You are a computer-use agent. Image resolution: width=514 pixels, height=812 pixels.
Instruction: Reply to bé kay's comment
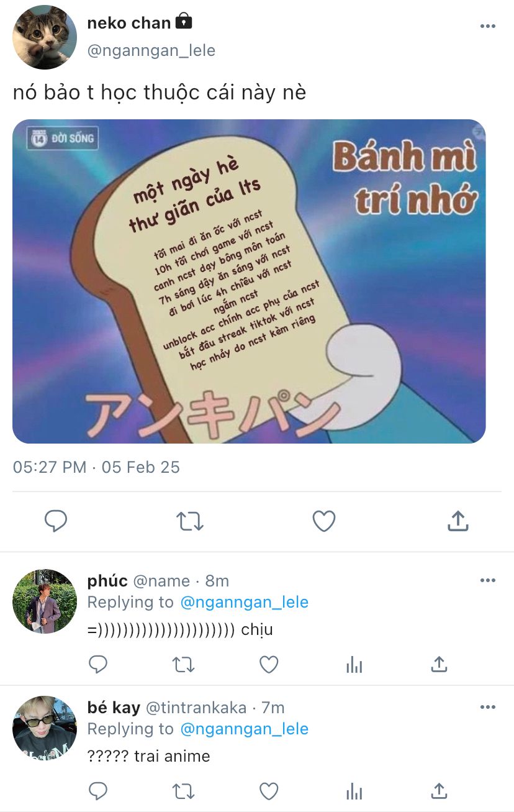(98, 791)
